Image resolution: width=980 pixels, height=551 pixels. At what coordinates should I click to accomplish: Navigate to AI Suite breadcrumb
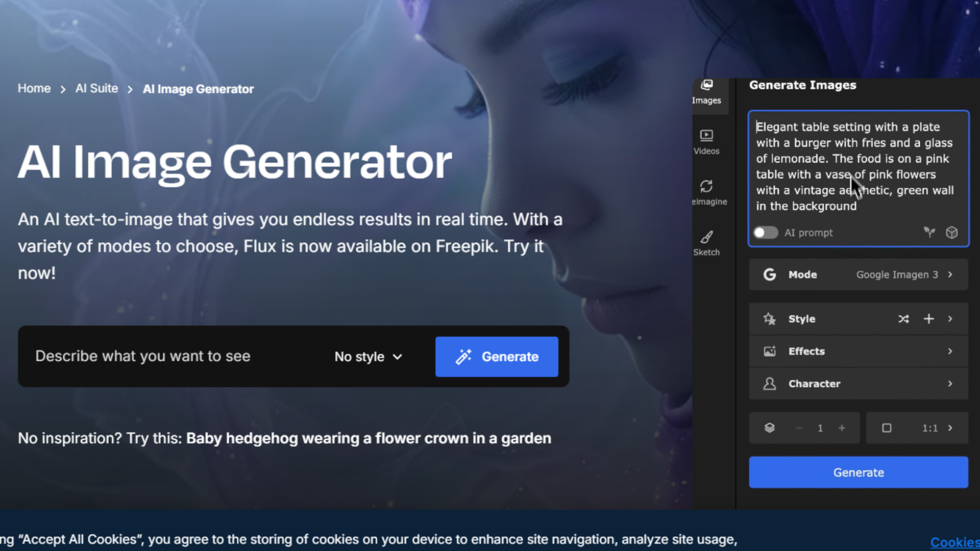(96, 88)
